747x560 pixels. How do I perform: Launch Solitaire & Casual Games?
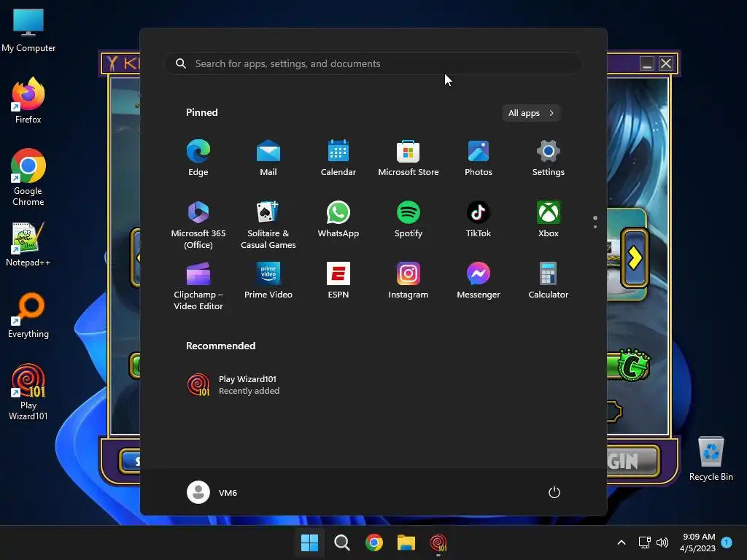(x=268, y=225)
